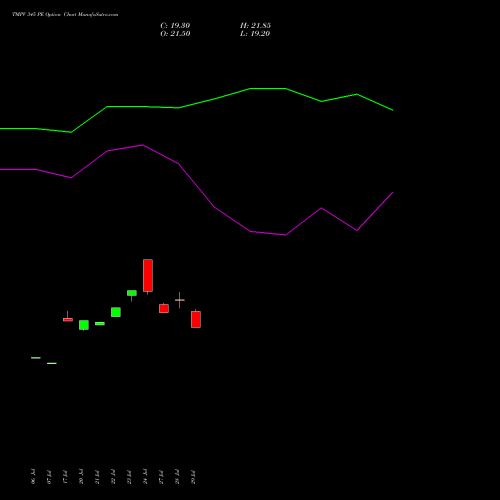500x500 pixels.
Task: Select the last red candlestick on 29 Jul
Action: click(x=196, y=319)
